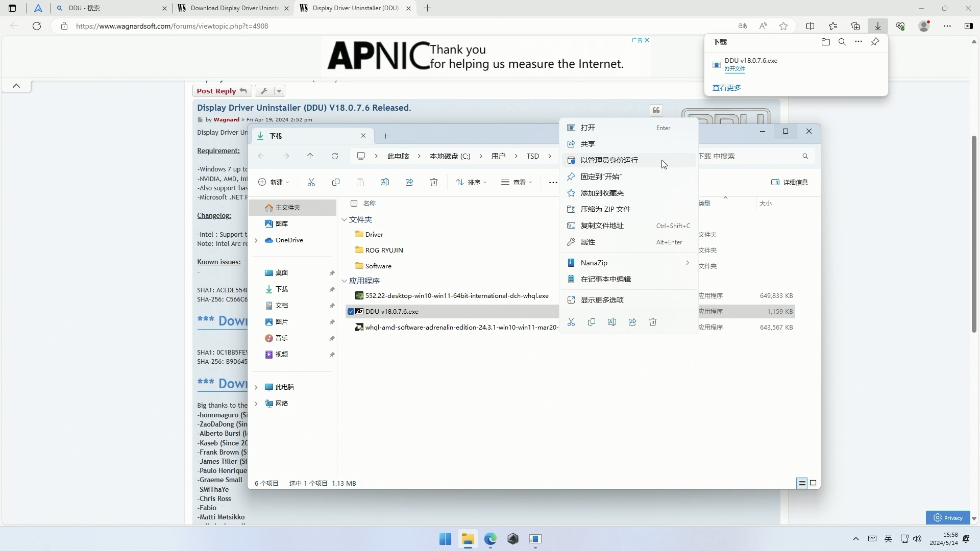Click Privacy button at page bottom
Screen dimensions: 980x551
click(948, 518)
